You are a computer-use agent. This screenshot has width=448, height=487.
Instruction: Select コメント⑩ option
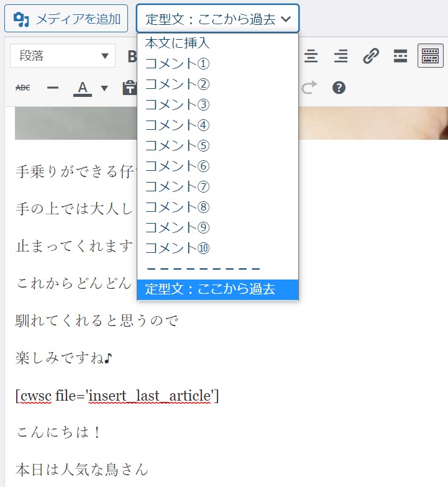[177, 248]
